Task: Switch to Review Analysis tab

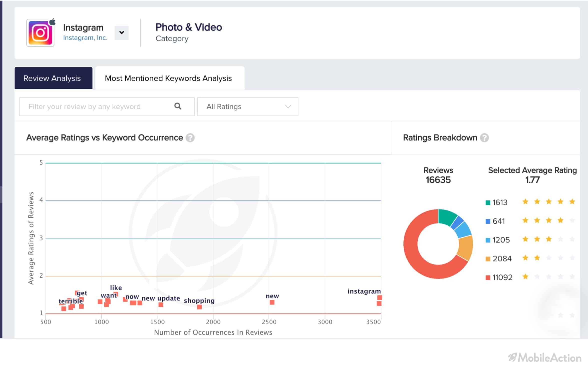Action: coord(53,78)
